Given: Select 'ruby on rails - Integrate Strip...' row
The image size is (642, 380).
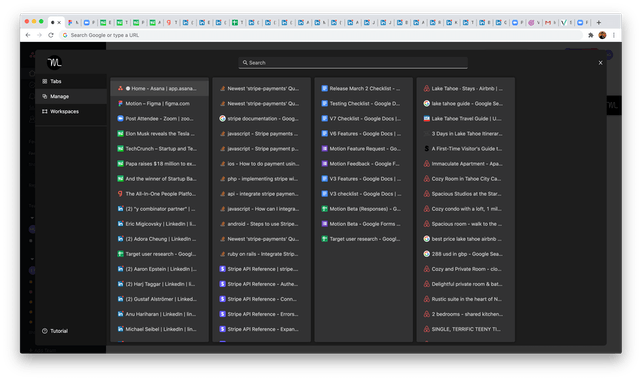Looking at the screenshot, I should (261, 254).
